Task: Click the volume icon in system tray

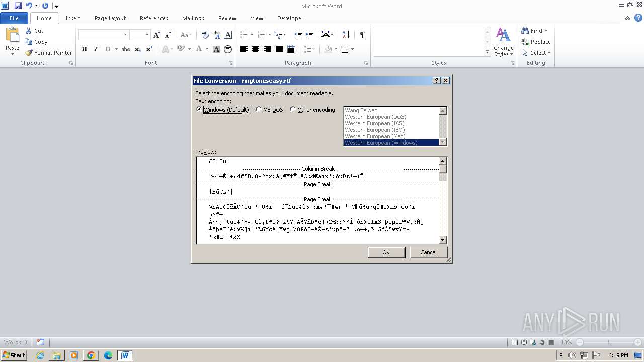Action: pyautogui.click(x=572, y=355)
